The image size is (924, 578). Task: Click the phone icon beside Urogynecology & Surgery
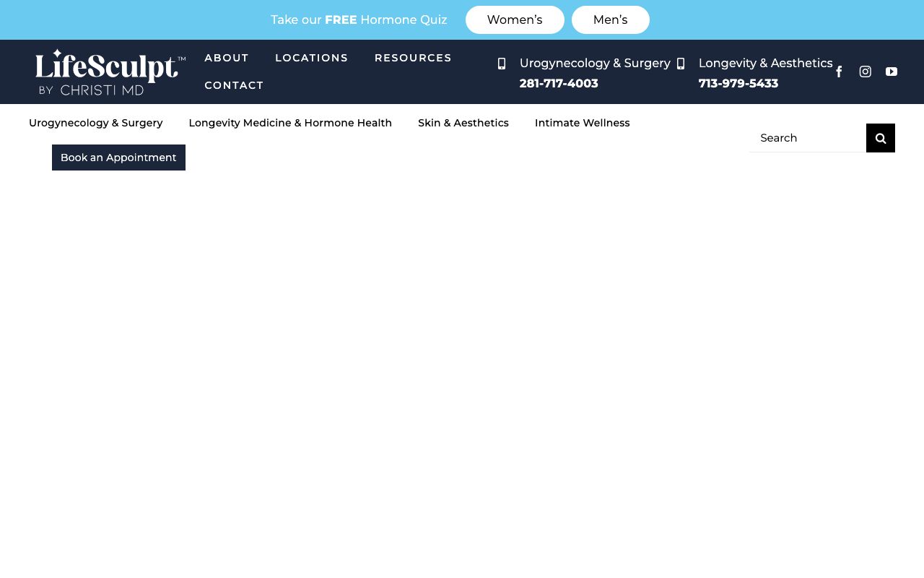pyautogui.click(x=502, y=64)
